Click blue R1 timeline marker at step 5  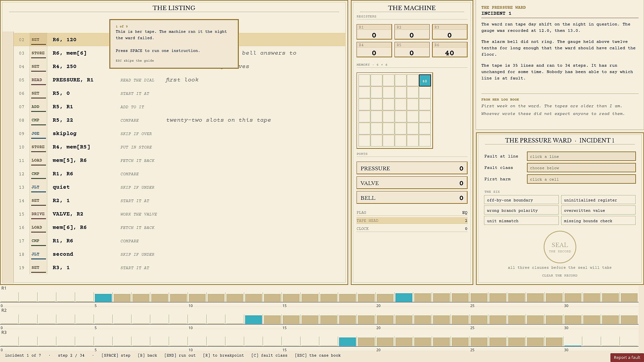(x=103, y=298)
